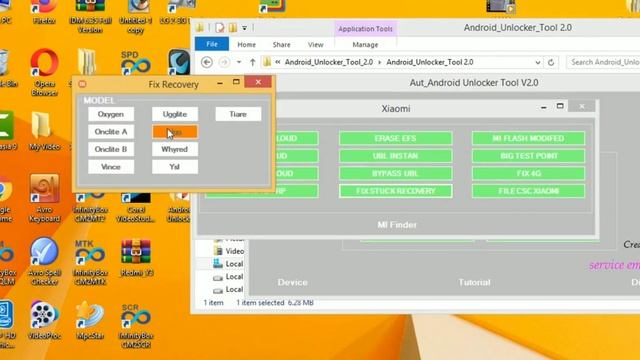Image resolution: width=640 pixels, height=360 pixels.
Task: Open Redmi Y3 archive icon
Action: [x=136, y=258]
